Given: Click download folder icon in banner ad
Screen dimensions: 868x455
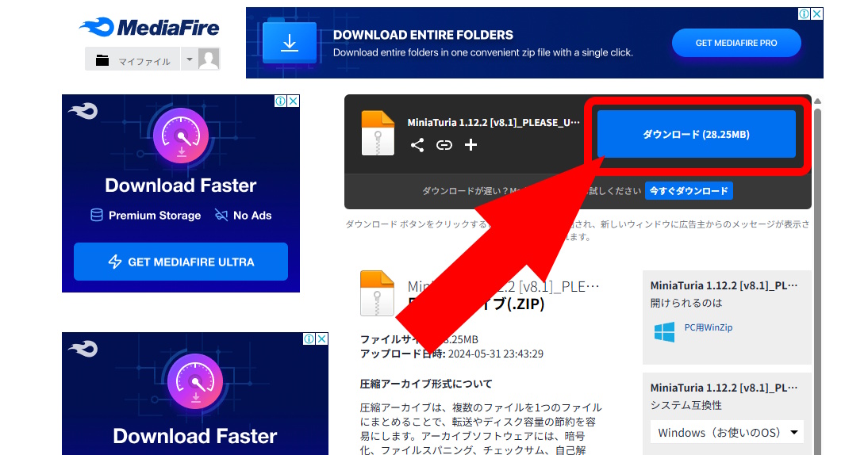Looking at the screenshot, I should tap(290, 42).
